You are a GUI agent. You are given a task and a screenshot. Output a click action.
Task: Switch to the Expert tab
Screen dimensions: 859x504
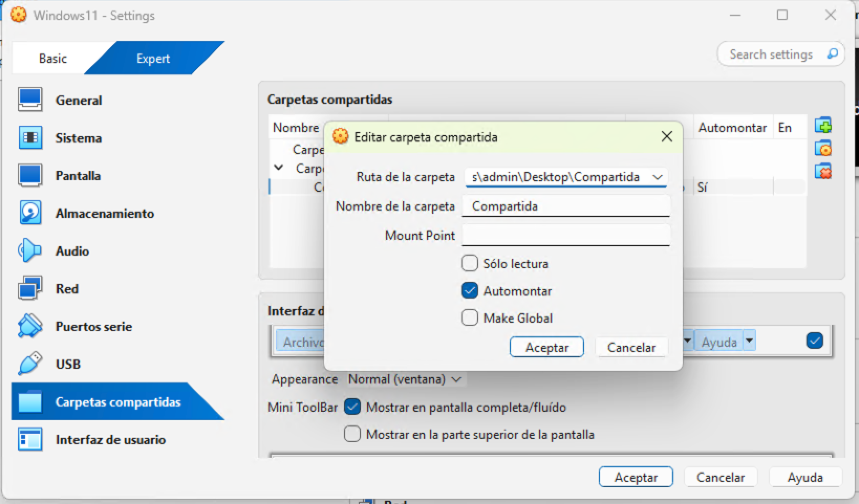coord(153,58)
